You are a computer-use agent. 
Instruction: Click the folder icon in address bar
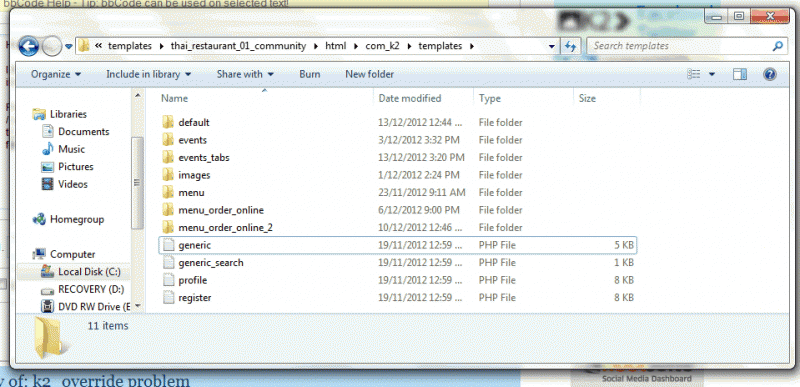coord(84,46)
